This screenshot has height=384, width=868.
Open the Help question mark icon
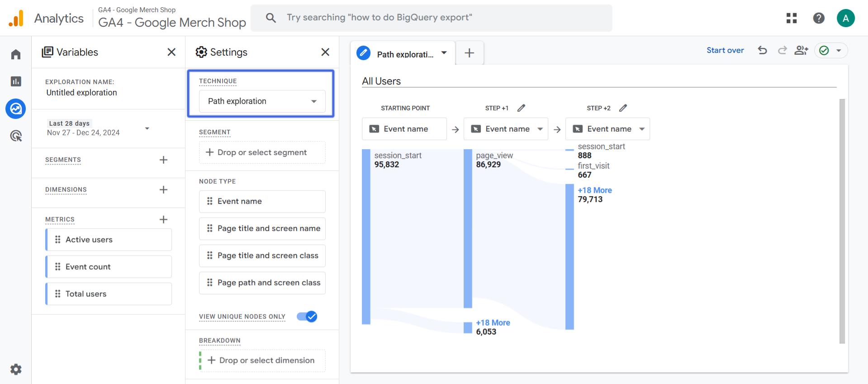pyautogui.click(x=819, y=18)
